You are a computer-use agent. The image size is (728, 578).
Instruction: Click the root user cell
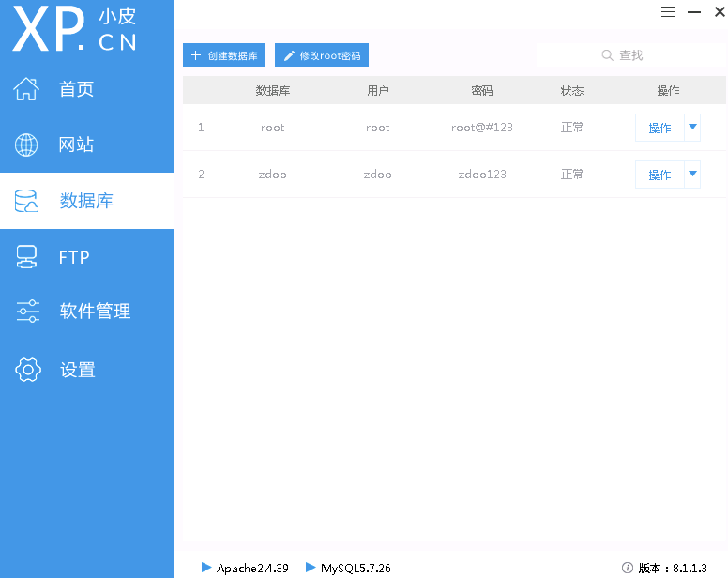tap(377, 128)
